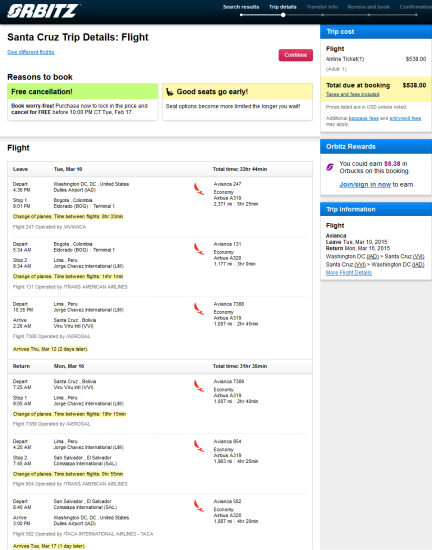Open the baggage fees link
The height and width of the screenshot is (550, 432).
(x=364, y=118)
